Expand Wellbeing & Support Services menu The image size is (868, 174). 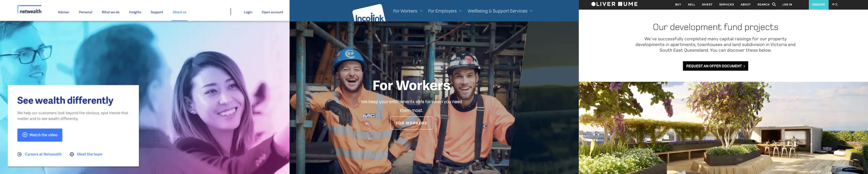500,11
